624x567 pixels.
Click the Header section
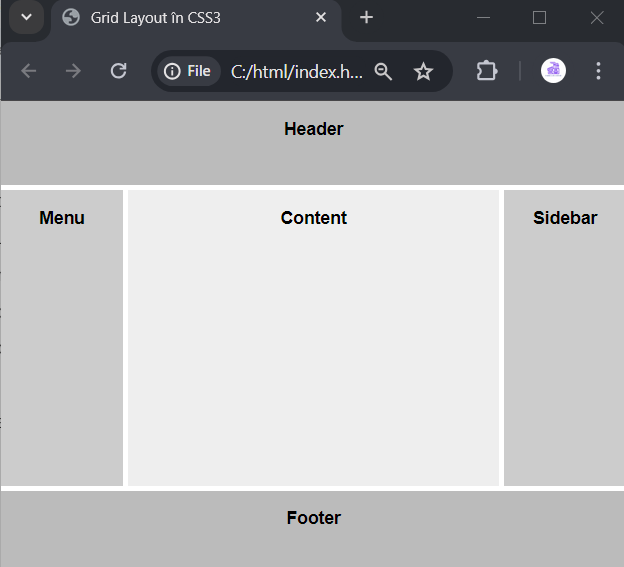tap(312, 142)
